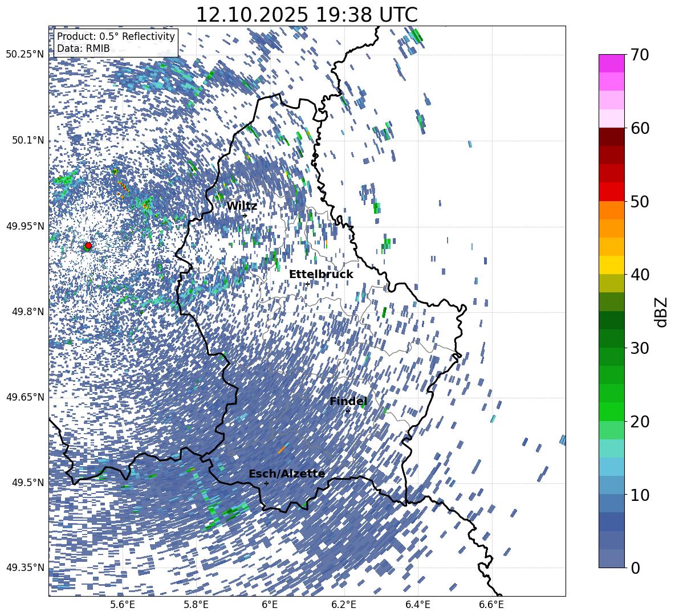Click the colorbar tick label 50
The image size is (675, 616).
pos(640,201)
